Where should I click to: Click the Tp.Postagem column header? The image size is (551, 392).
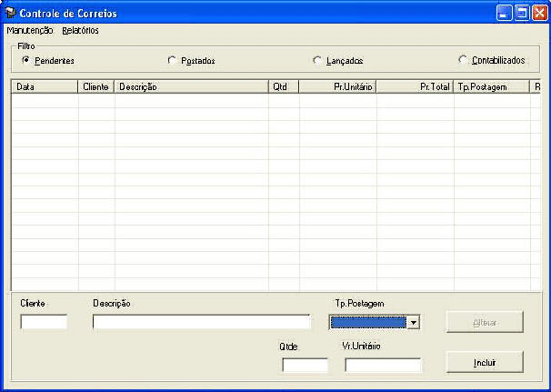point(492,87)
